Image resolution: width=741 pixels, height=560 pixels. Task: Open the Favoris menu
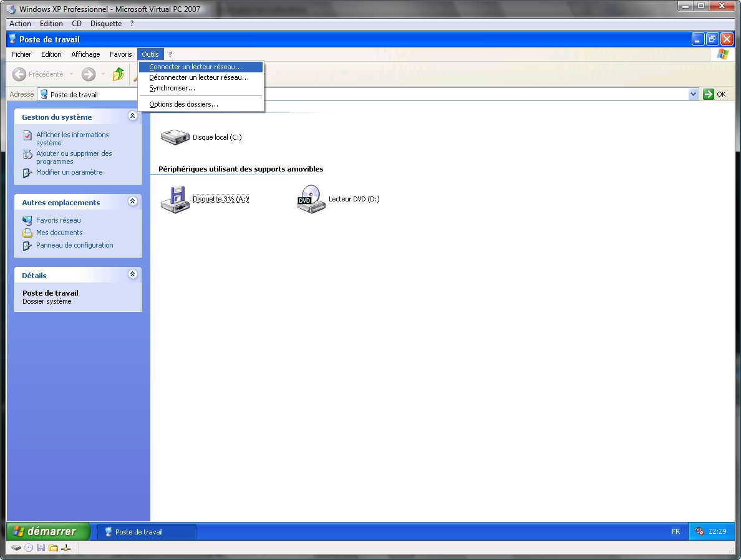tap(121, 54)
